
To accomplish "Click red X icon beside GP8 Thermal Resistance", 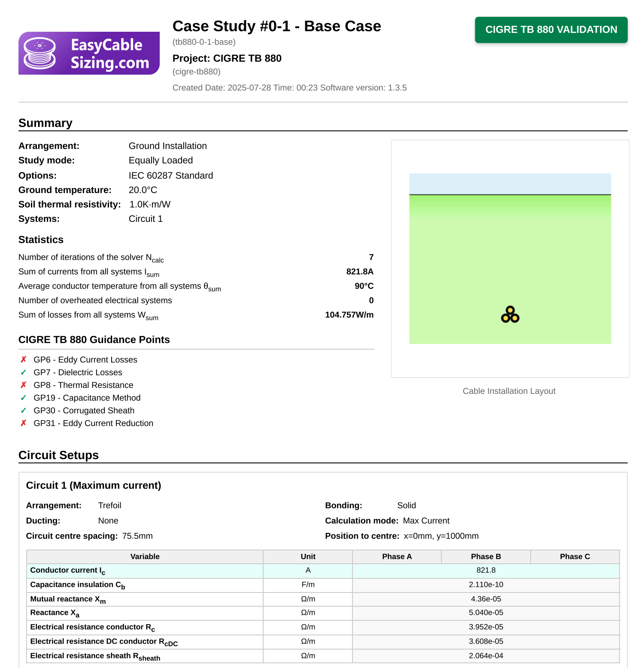I will (x=24, y=385).
